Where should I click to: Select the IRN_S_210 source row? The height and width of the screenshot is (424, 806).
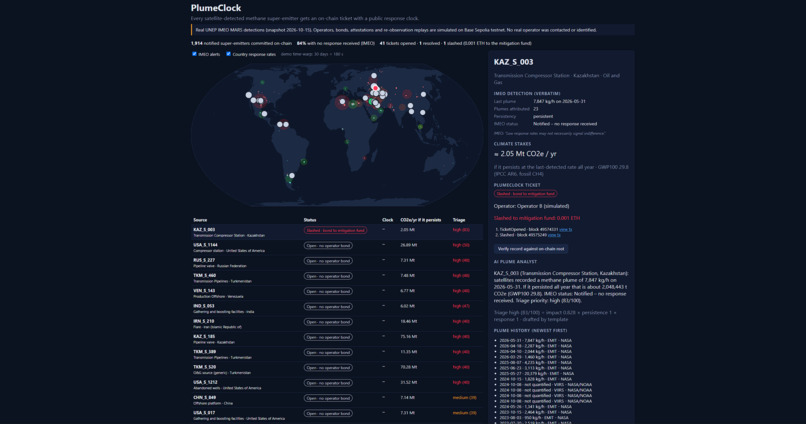point(337,324)
